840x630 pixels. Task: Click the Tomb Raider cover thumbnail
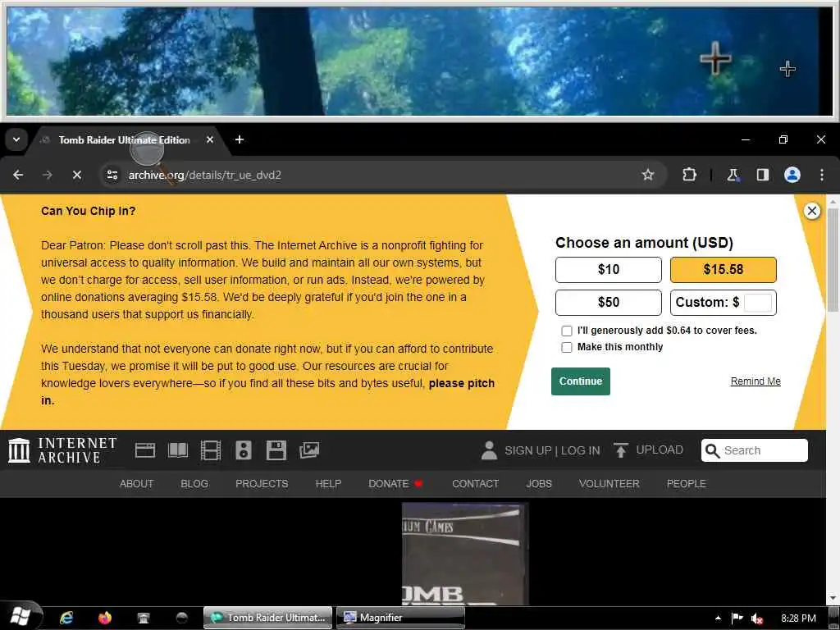pos(465,554)
